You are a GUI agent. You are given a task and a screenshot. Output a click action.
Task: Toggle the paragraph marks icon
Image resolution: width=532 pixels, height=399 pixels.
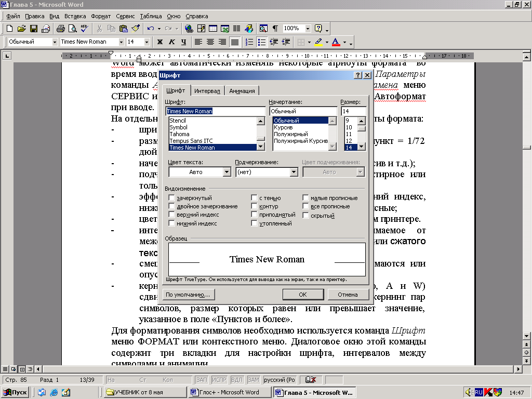[x=275, y=29]
